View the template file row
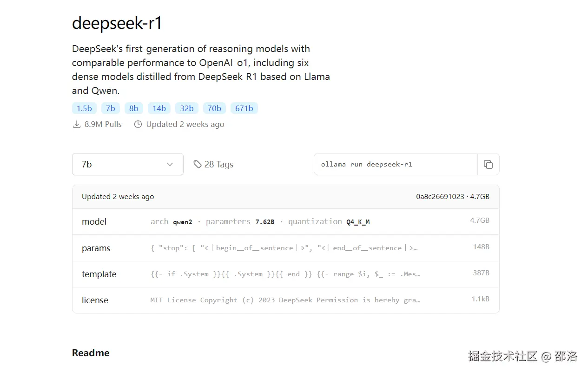 (285, 274)
